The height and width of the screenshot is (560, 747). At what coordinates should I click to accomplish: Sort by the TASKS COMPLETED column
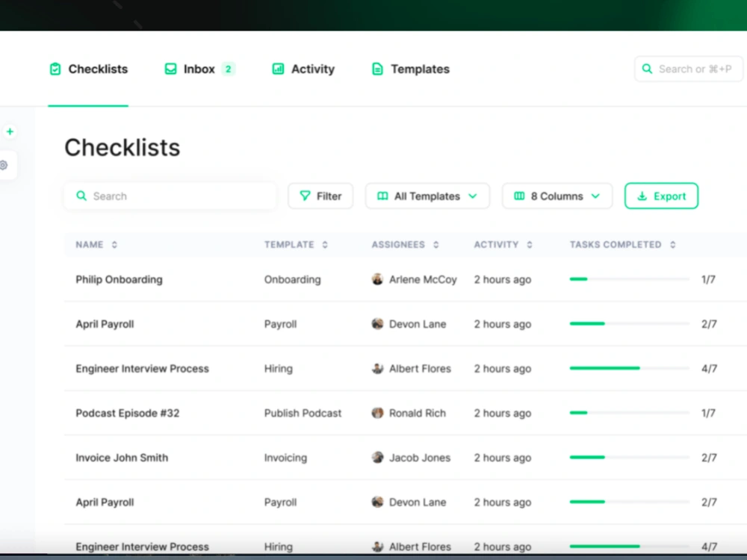point(623,245)
